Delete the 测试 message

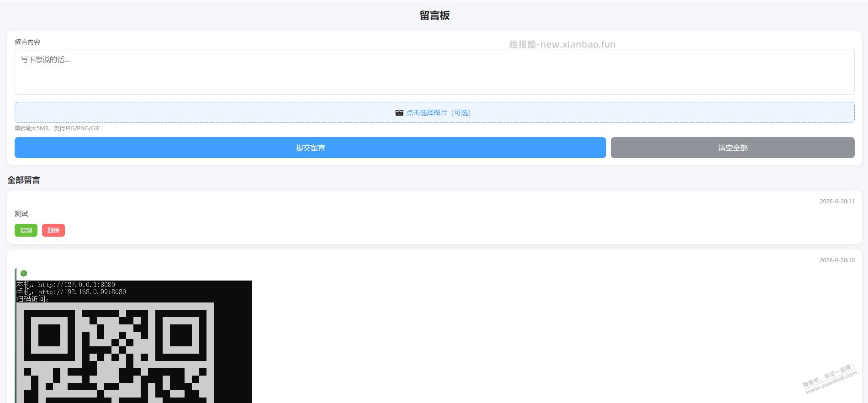[x=53, y=230]
